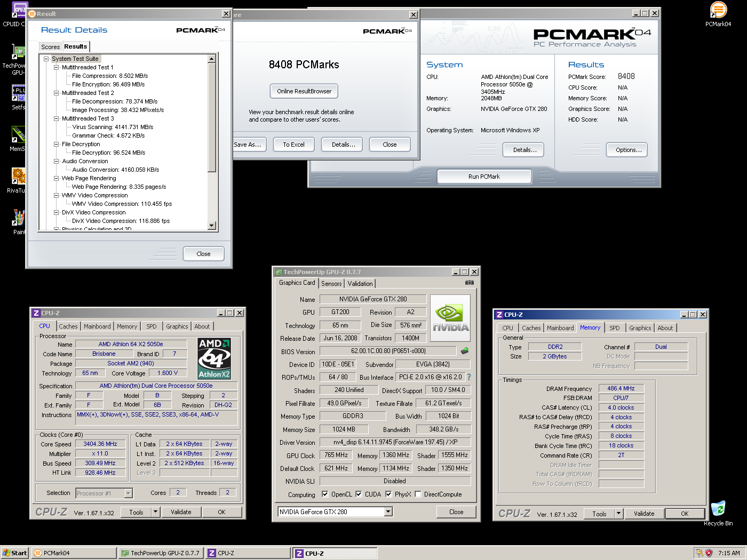Screen dimensions: 747x560
Task: Open the SPD tab in right CPU-Z window
Action: (615, 328)
